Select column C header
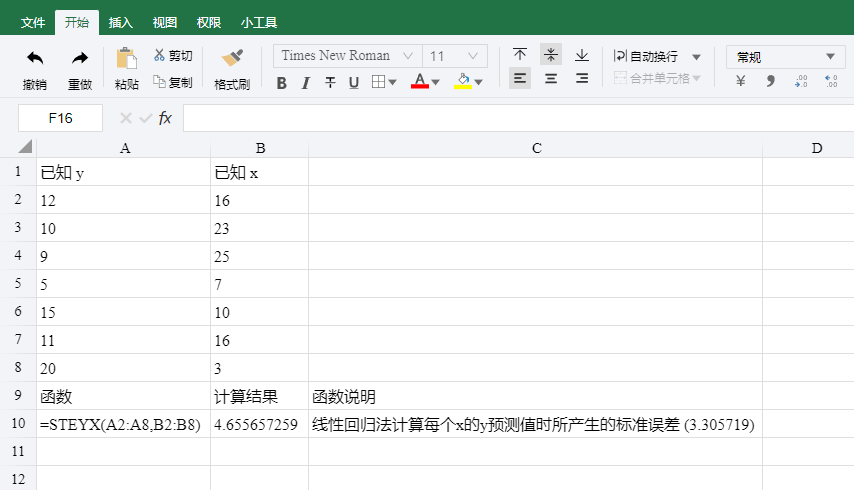854x490 pixels. [536, 148]
